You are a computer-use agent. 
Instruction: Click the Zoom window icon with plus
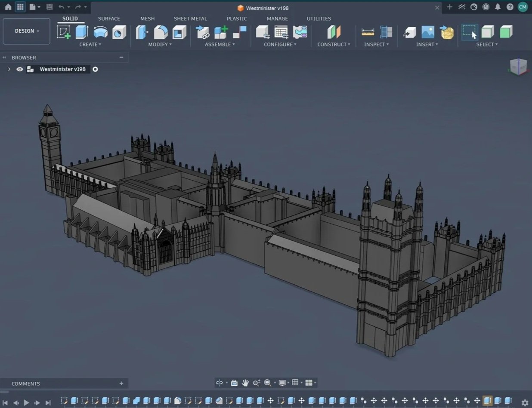[257, 383]
